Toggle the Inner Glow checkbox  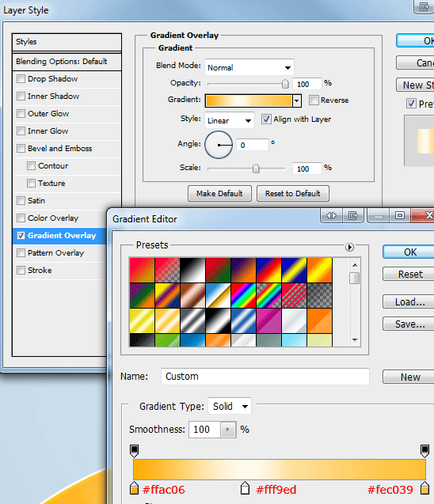[21, 131]
